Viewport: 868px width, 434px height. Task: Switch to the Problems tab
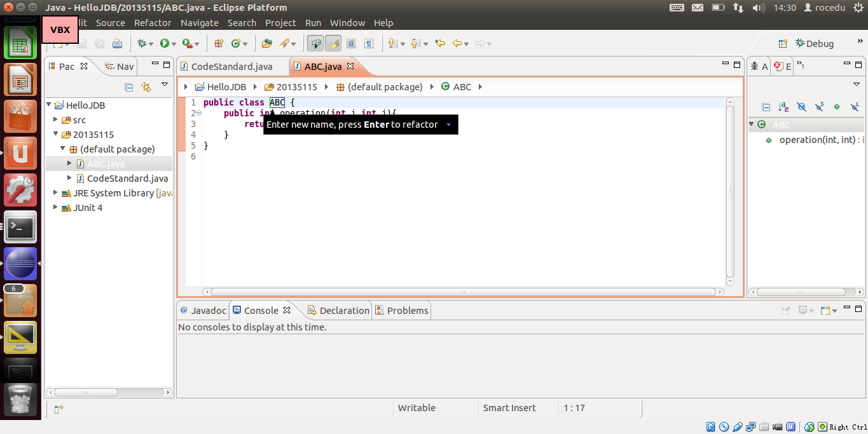(401, 311)
